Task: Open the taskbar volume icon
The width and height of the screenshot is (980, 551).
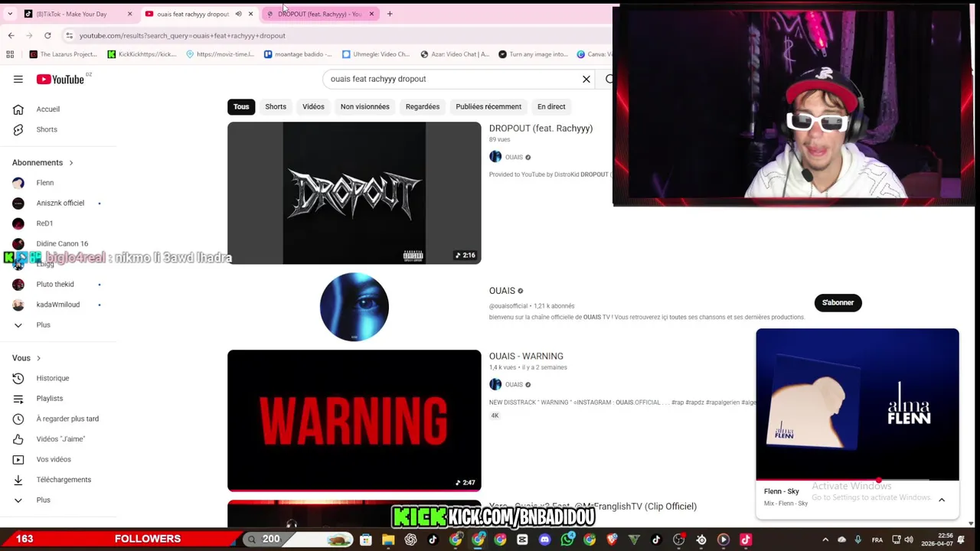Action: click(909, 540)
